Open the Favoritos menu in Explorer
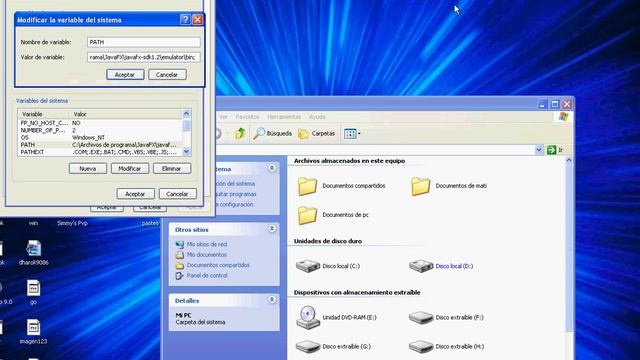640x360 pixels. [247, 117]
